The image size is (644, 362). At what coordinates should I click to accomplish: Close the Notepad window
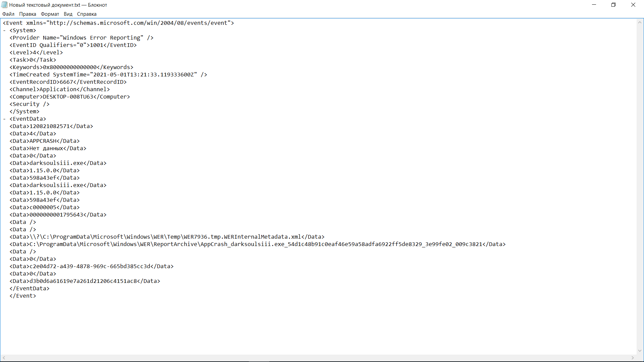pyautogui.click(x=633, y=5)
